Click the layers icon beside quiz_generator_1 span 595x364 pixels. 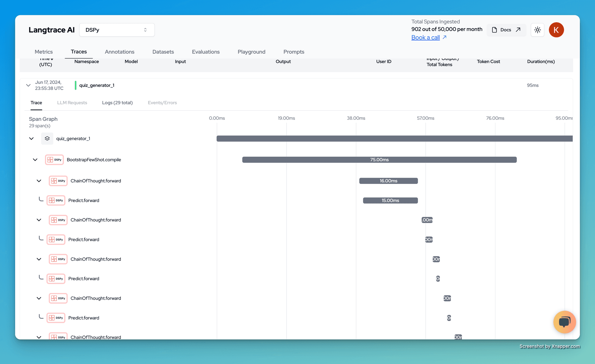[x=47, y=138]
